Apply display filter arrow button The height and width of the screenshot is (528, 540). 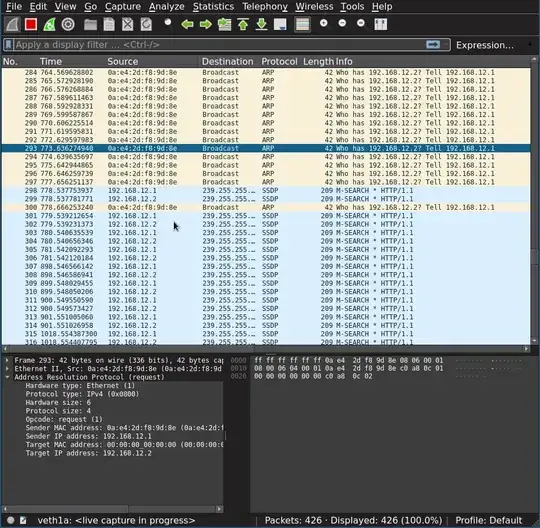pos(433,44)
